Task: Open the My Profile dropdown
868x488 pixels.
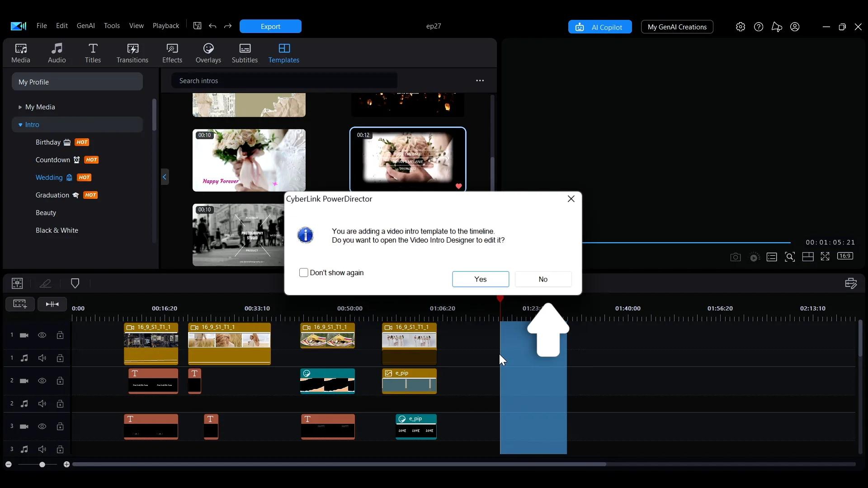Action: pos(77,82)
